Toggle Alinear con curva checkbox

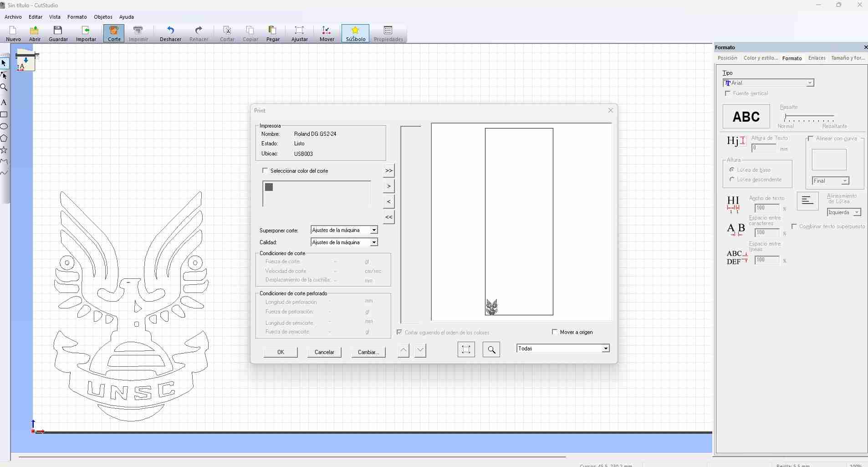[x=811, y=139]
